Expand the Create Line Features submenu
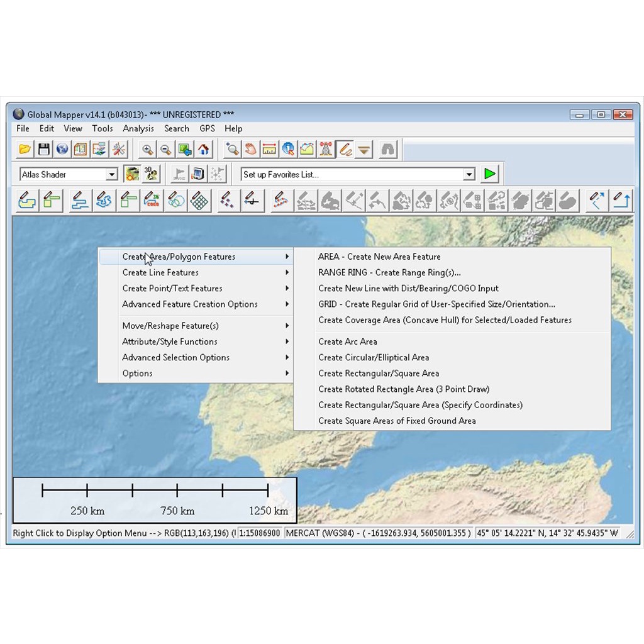Image resolution: width=644 pixels, height=644 pixels. click(160, 272)
